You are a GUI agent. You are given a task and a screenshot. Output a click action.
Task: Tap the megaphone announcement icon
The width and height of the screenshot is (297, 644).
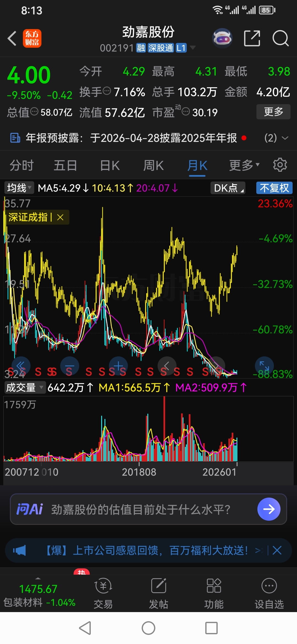[x=20, y=550]
